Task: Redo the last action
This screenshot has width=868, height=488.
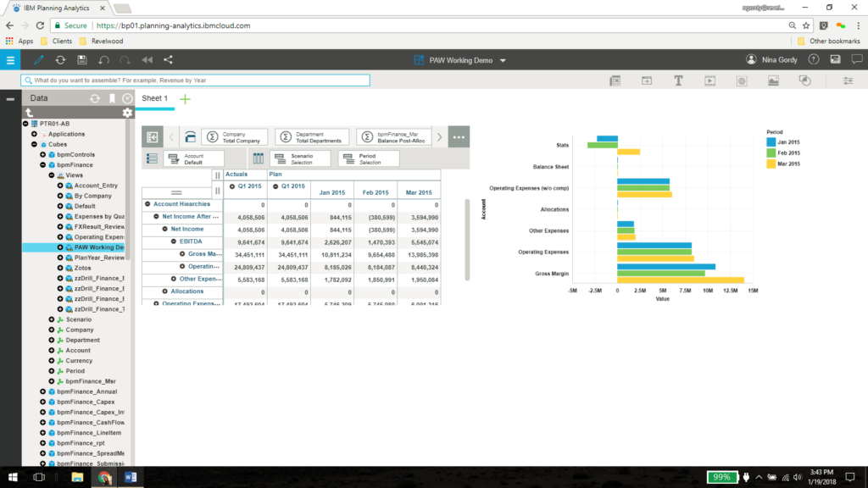Action: click(x=125, y=60)
